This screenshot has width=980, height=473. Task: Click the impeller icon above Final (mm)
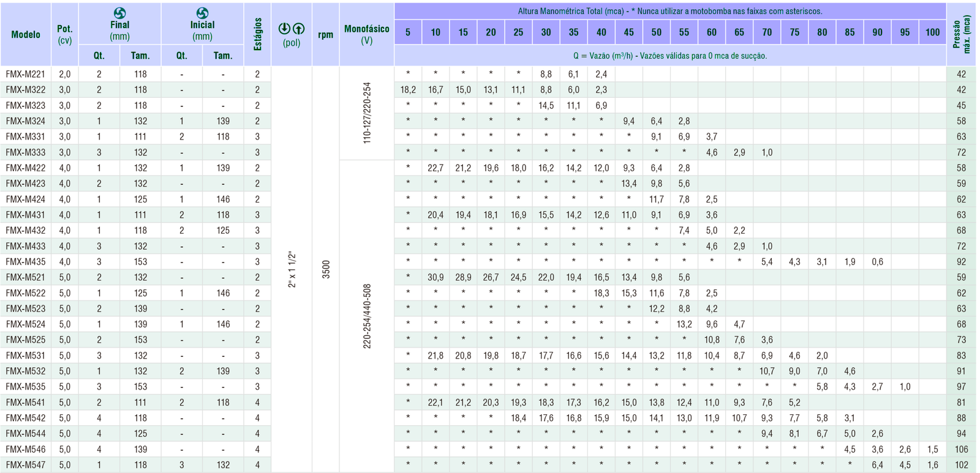click(119, 13)
